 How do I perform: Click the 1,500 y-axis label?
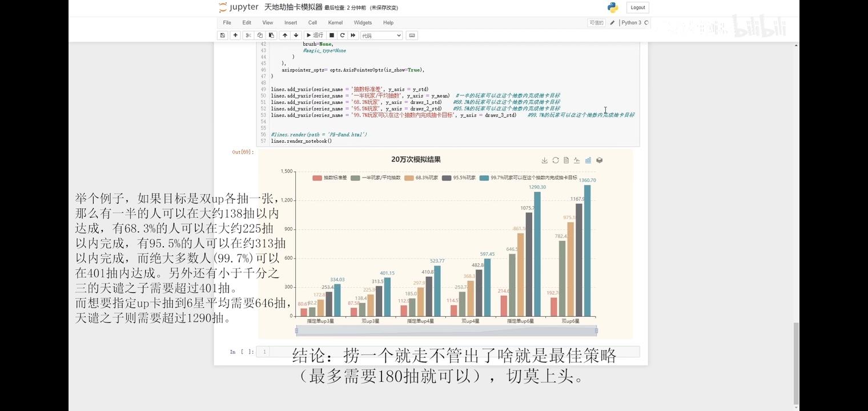click(x=287, y=171)
